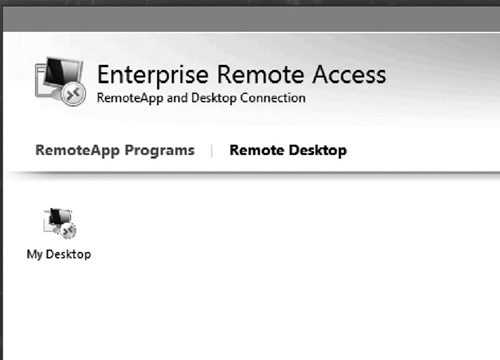This screenshot has height=360, width=500.
Task: Click the Enterprise Remote Access title
Action: [241, 75]
